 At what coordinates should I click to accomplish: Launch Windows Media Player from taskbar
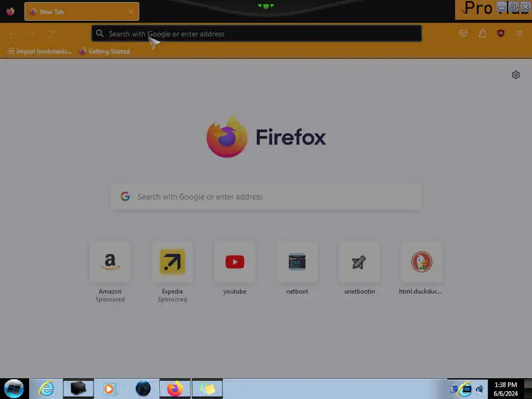tap(110, 389)
